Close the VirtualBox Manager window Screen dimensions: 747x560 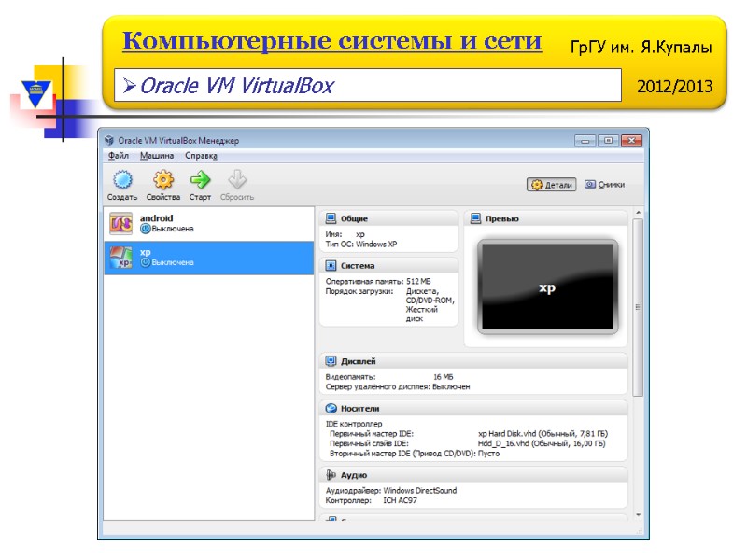click(632, 141)
